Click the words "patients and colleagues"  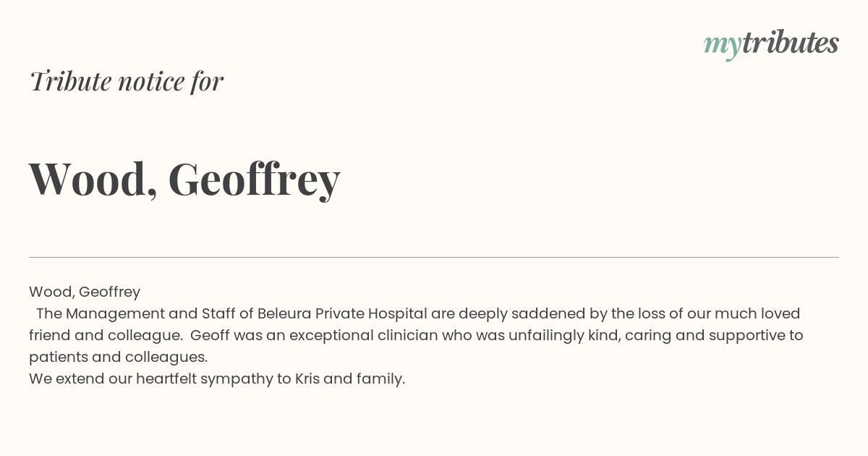118,357
